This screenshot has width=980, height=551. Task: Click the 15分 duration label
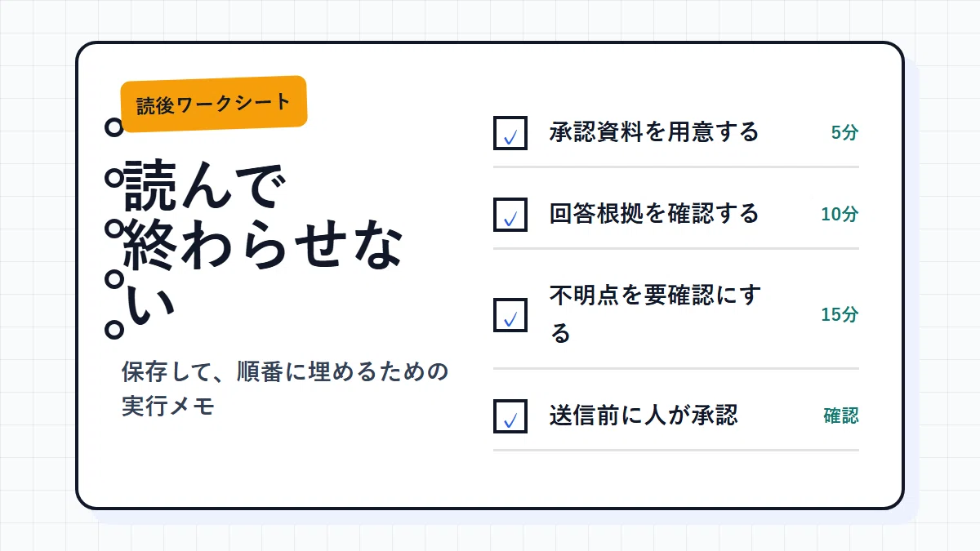click(840, 314)
